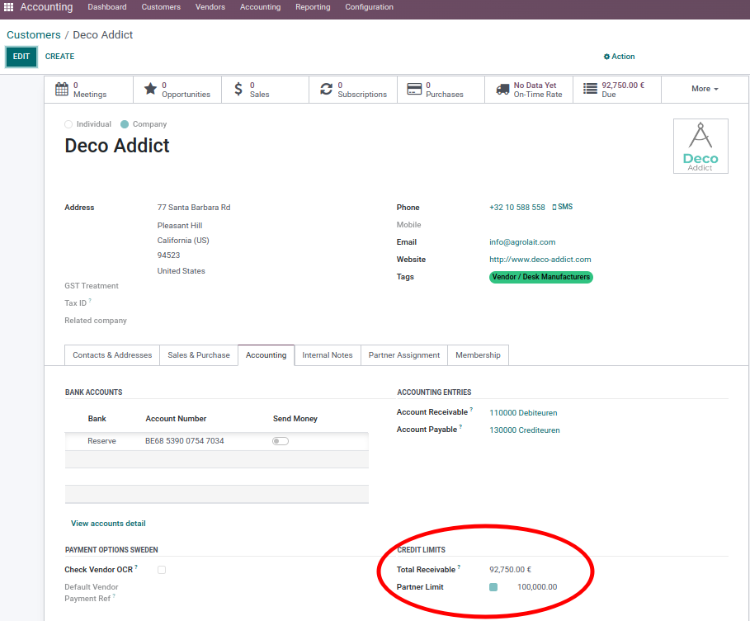Image resolution: width=750 pixels, height=621 pixels.
Task: Open website http://www.deco-addict.com
Action: pyautogui.click(x=540, y=259)
